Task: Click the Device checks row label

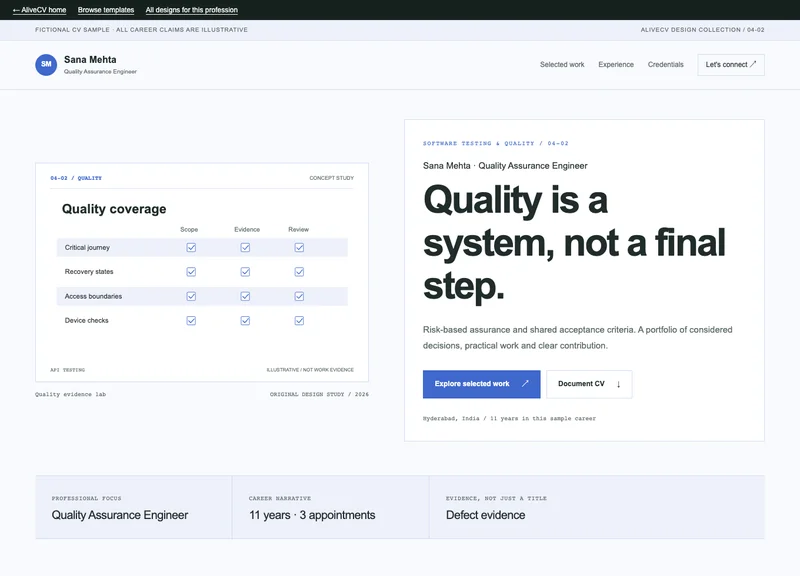Action: pos(87,321)
